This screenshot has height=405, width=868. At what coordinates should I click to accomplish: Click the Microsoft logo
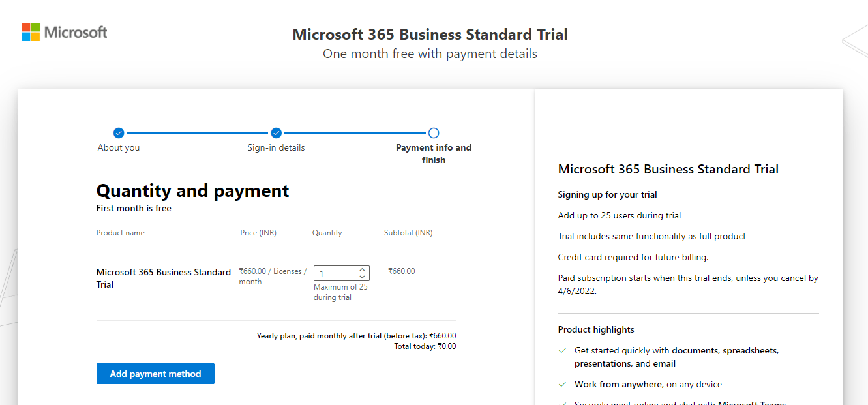click(65, 32)
